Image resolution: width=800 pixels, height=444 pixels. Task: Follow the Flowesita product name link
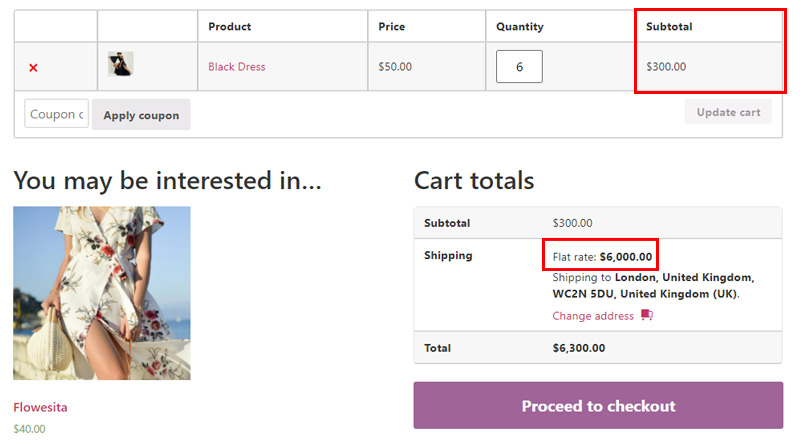tap(40, 407)
